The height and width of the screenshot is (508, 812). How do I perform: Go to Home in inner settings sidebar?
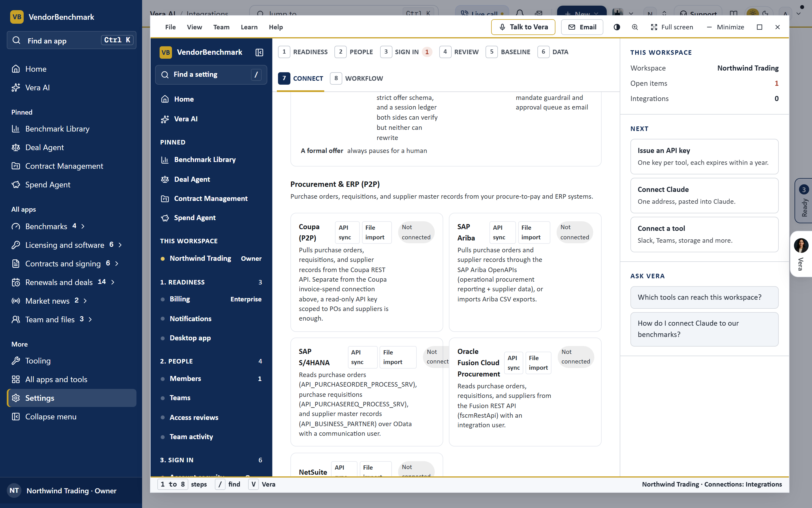184,99
